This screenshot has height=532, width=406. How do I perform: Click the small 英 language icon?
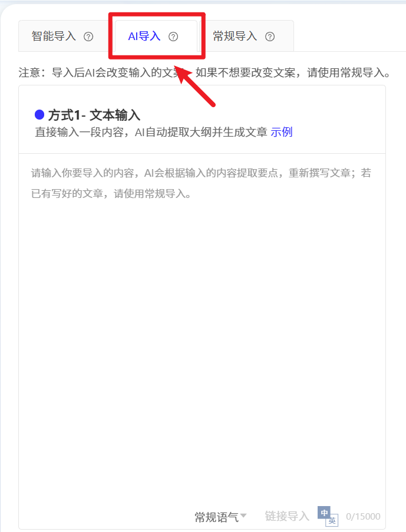(x=332, y=521)
